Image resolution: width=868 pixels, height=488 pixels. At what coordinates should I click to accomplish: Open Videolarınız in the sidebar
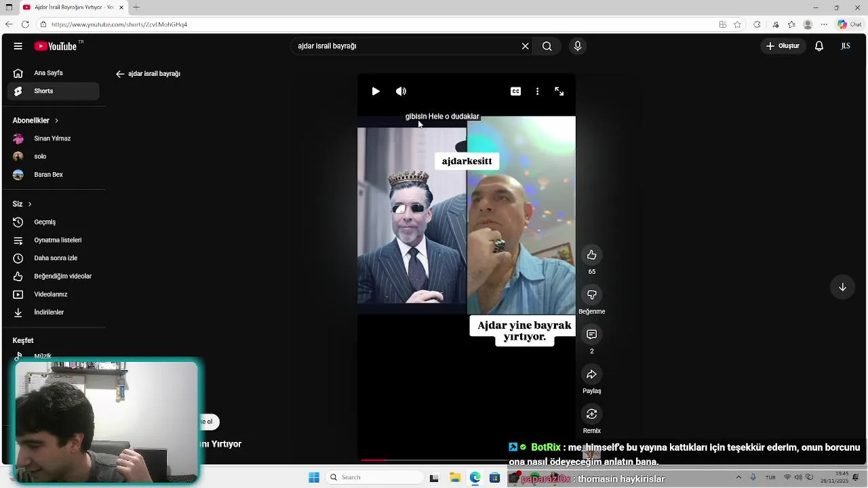pyautogui.click(x=54, y=294)
